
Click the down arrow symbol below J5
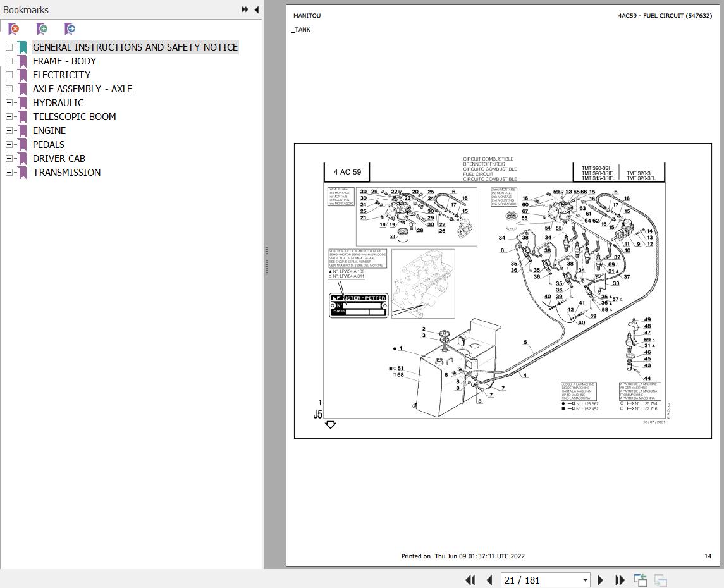pyautogui.click(x=331, y=425)
